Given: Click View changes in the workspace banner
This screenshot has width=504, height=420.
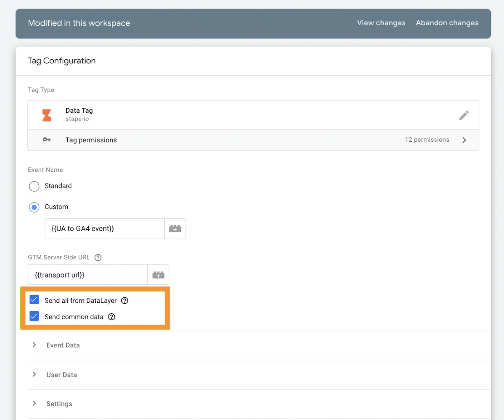Looking at the screenshot, I should tap(381, 23).
